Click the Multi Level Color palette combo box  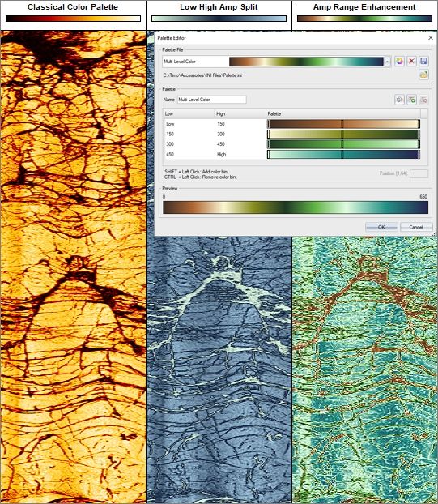pyautogui.click(x=276, y=61)
